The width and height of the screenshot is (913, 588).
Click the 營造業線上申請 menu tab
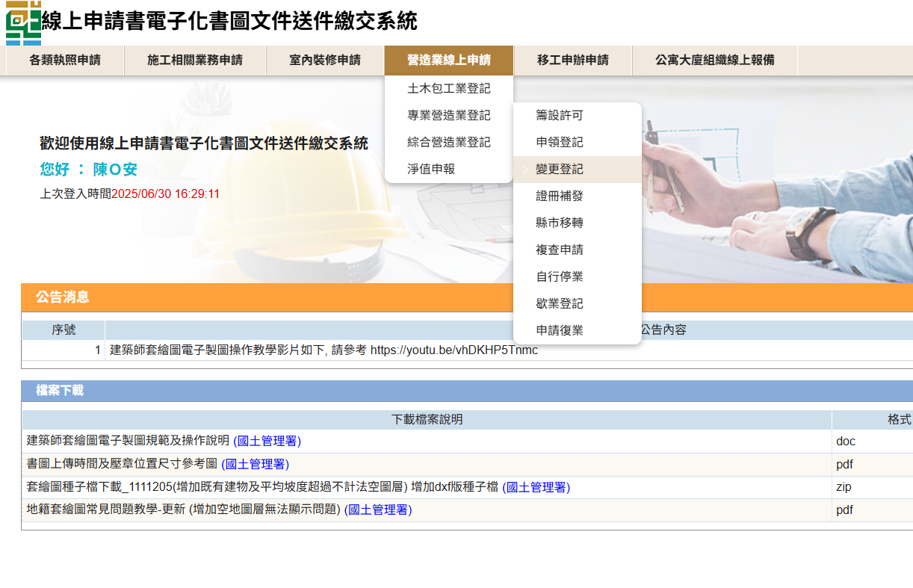(448, 61)
